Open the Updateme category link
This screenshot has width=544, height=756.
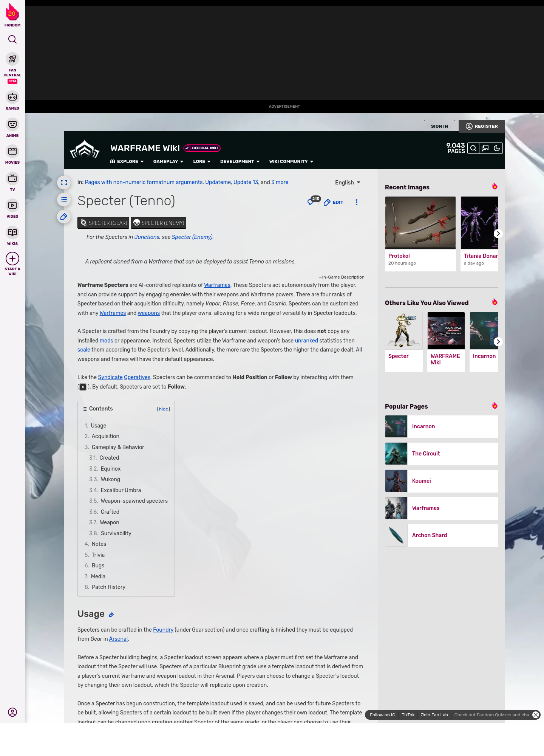[218, 182]
